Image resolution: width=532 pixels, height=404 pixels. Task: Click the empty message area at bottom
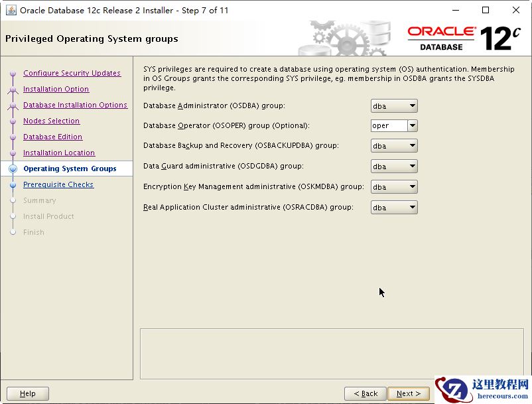pyautogui.click(x=332, y=354)
